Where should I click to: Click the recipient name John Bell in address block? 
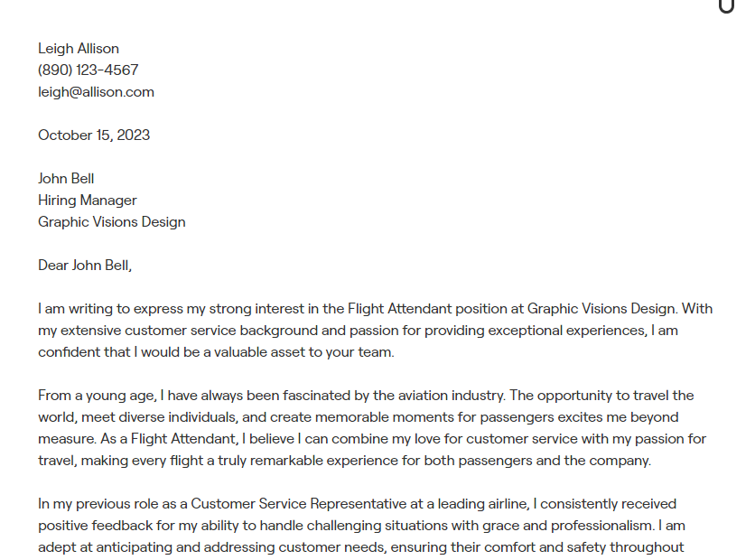pyautogui.click(x=66, y=179)
